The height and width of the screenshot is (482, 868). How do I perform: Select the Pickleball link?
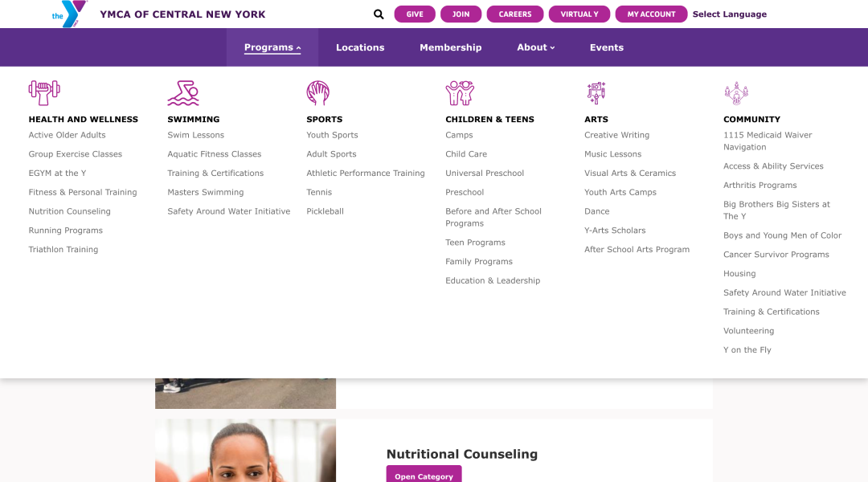click(325, 211)
